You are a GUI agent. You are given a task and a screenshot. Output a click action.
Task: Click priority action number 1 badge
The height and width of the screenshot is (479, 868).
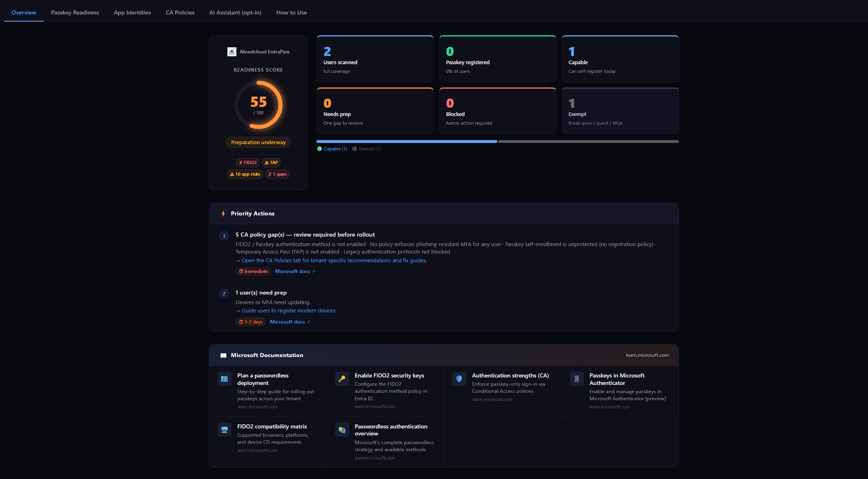click(224, 236)
